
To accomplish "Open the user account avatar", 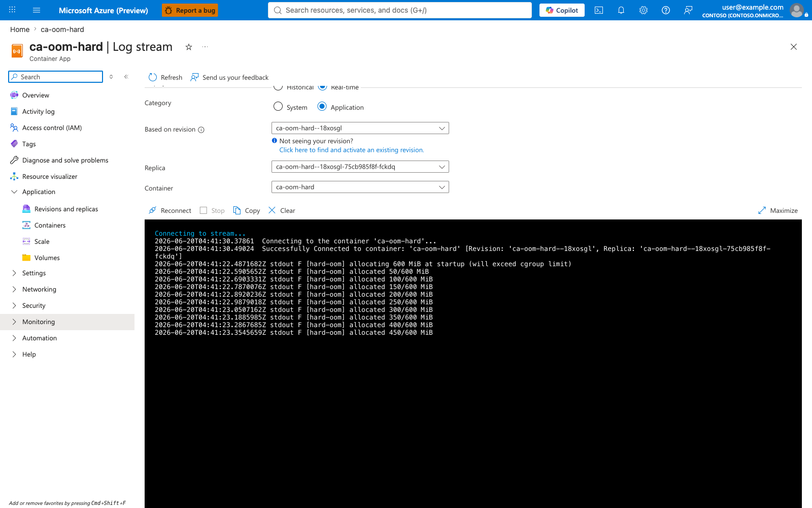I will [x=797, y=10].
